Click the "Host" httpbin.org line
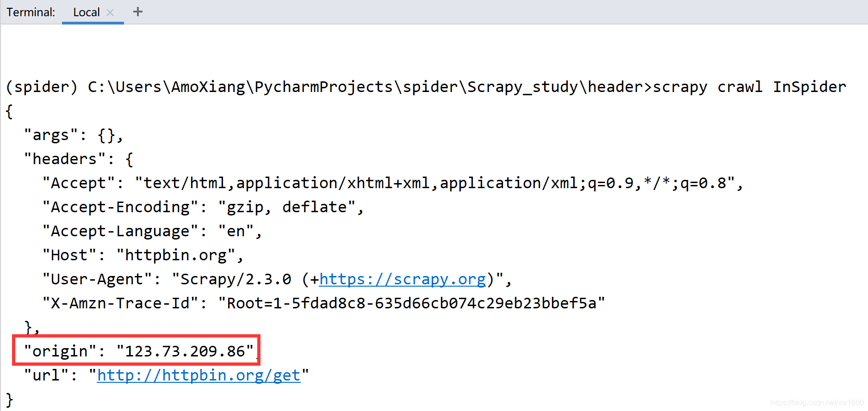 pyautogui.click(x=143, y=255)
